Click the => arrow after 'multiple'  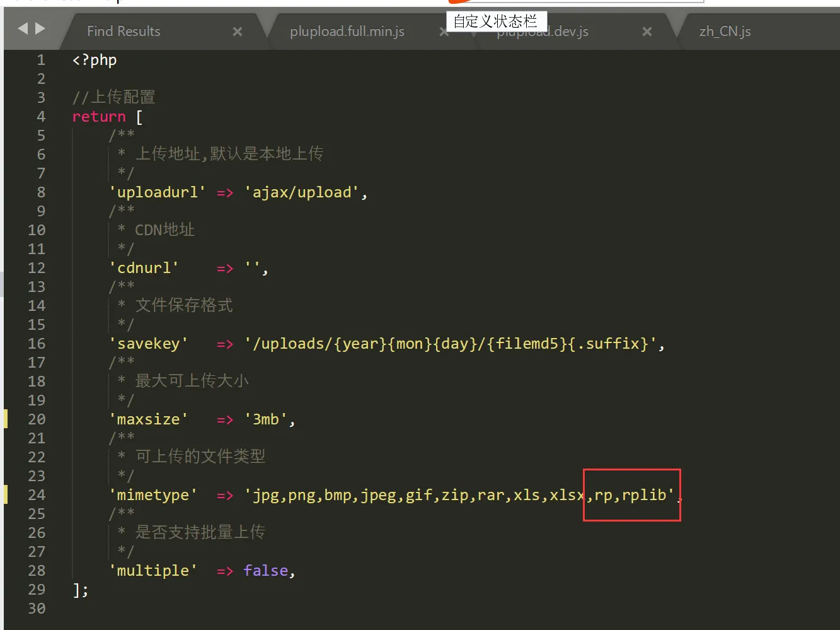[x=225, y=571]
